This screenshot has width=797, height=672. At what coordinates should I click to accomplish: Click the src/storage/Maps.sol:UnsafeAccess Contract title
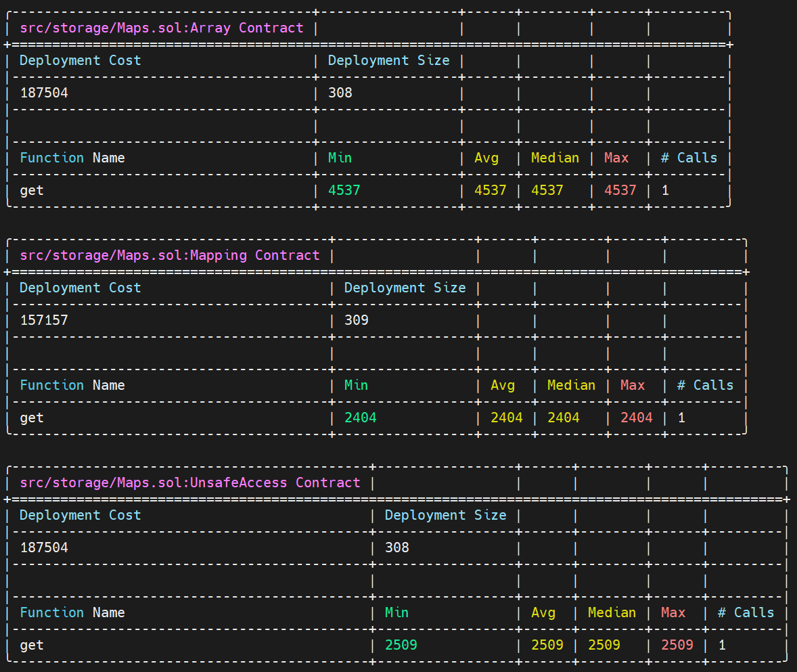tap(190, 483)
